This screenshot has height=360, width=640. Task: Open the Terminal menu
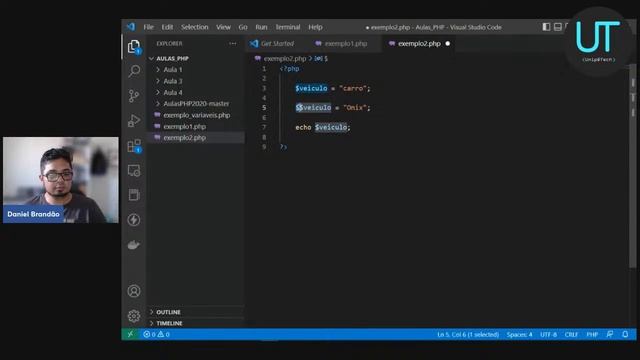pos(288,27)
